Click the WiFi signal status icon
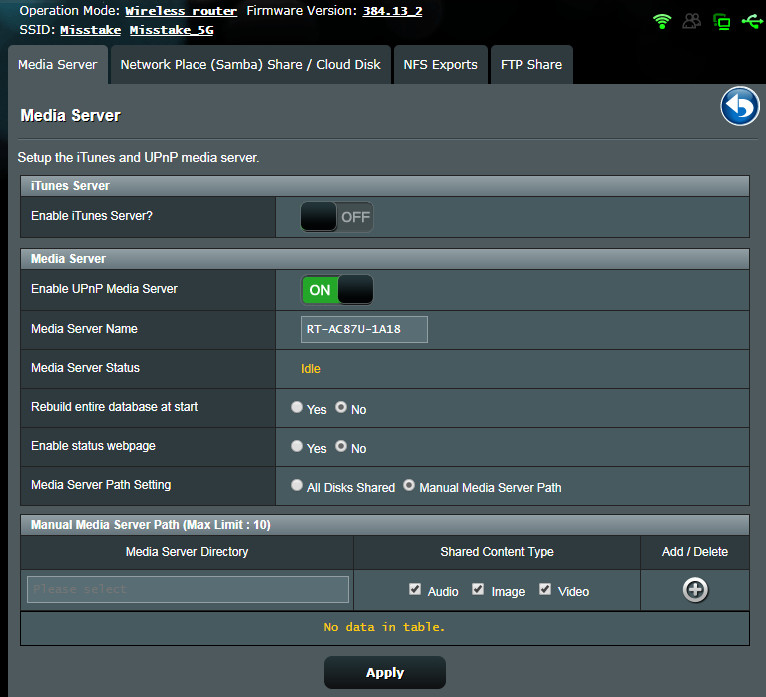This screenshot has width=766, height=697. [x=661, y=21]
